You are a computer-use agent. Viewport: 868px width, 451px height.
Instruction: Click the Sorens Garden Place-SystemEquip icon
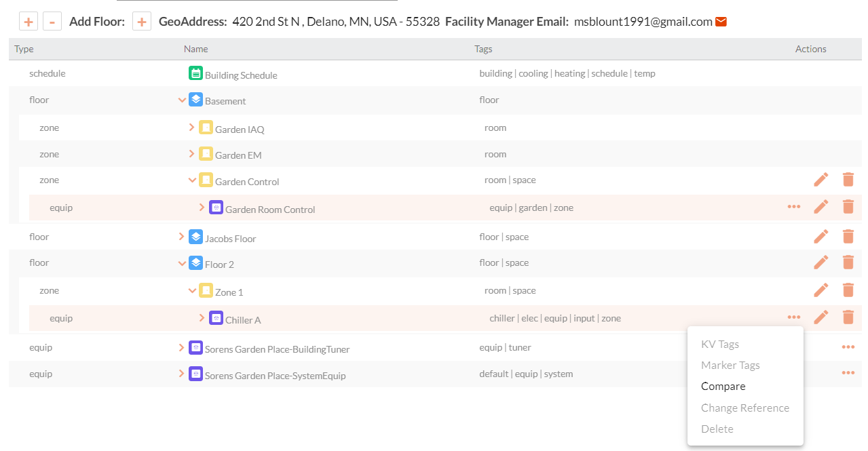[x=195, y=374]
